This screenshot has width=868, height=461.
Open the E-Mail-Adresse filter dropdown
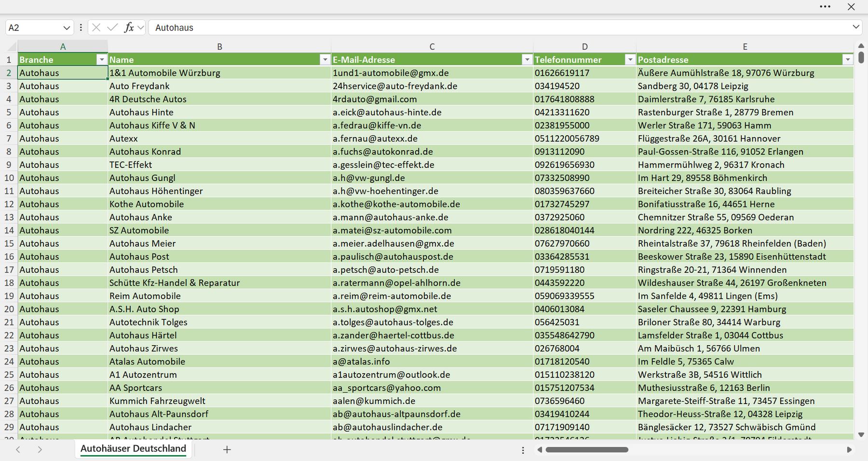[x=527, y=59]
